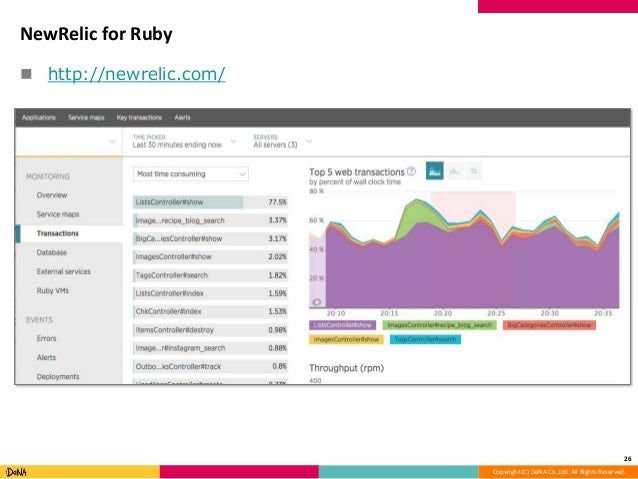Click the clock icon in chart corner

point(317,302)
